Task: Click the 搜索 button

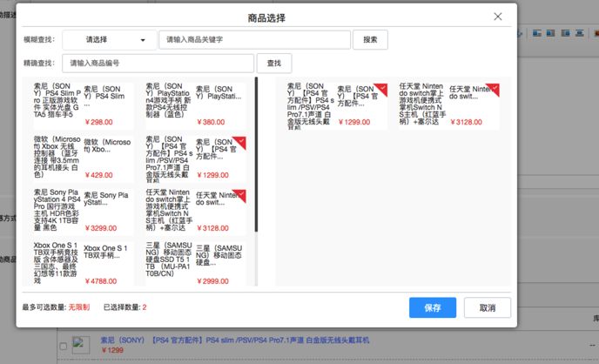Action: point(370,40)
